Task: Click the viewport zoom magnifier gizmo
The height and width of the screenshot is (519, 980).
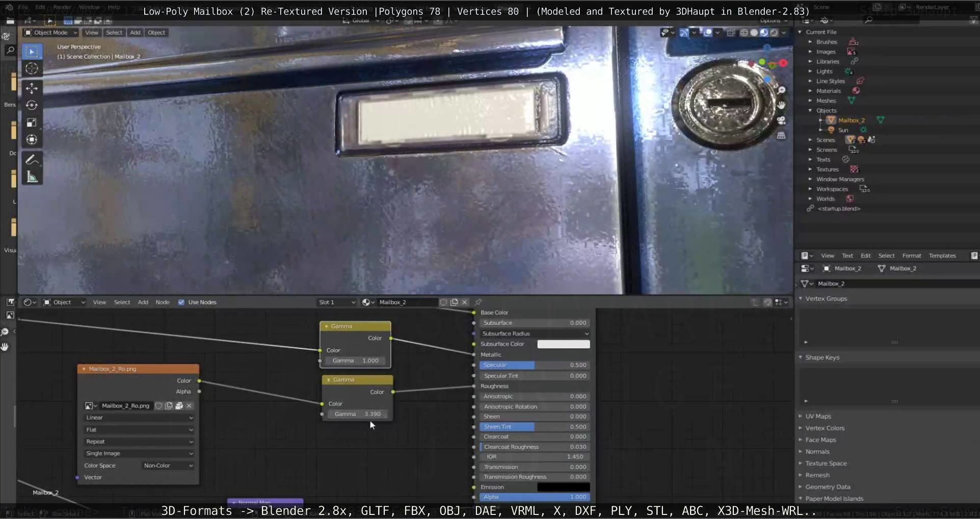Action: pos(781,90)
